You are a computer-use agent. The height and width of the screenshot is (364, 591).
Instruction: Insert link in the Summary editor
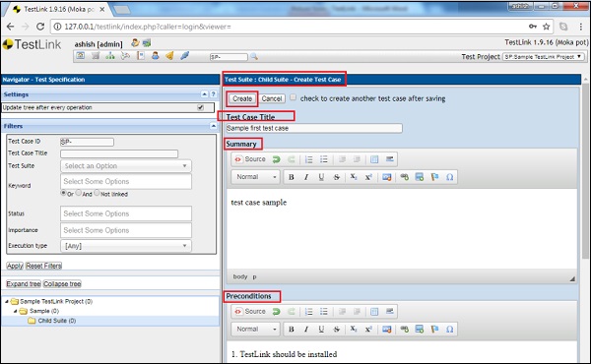[x=405, y=177]
